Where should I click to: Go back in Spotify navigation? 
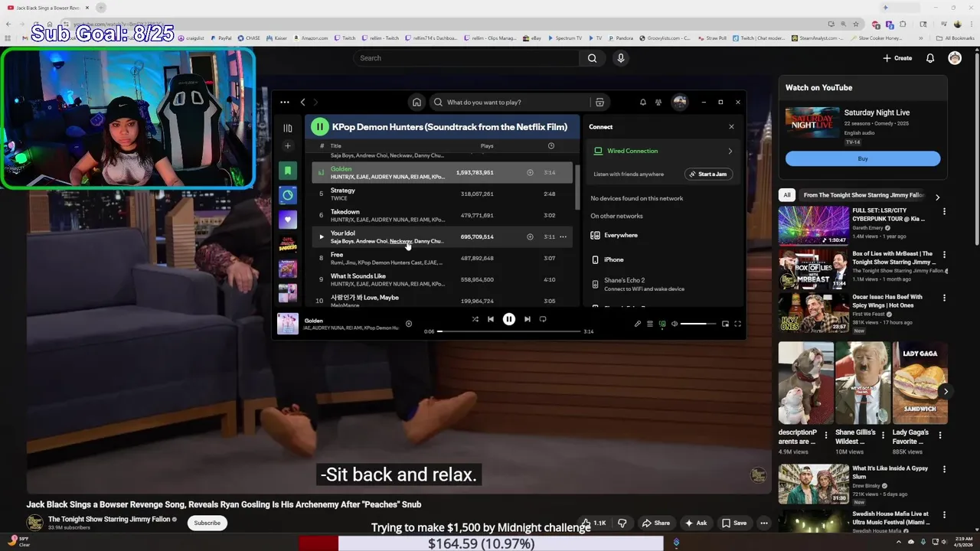coord(303,102)
